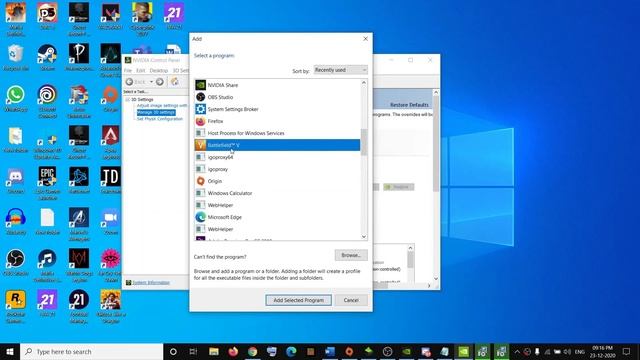Click Add Selected Program button
This screenshot has height=360, width=640.
298,300
